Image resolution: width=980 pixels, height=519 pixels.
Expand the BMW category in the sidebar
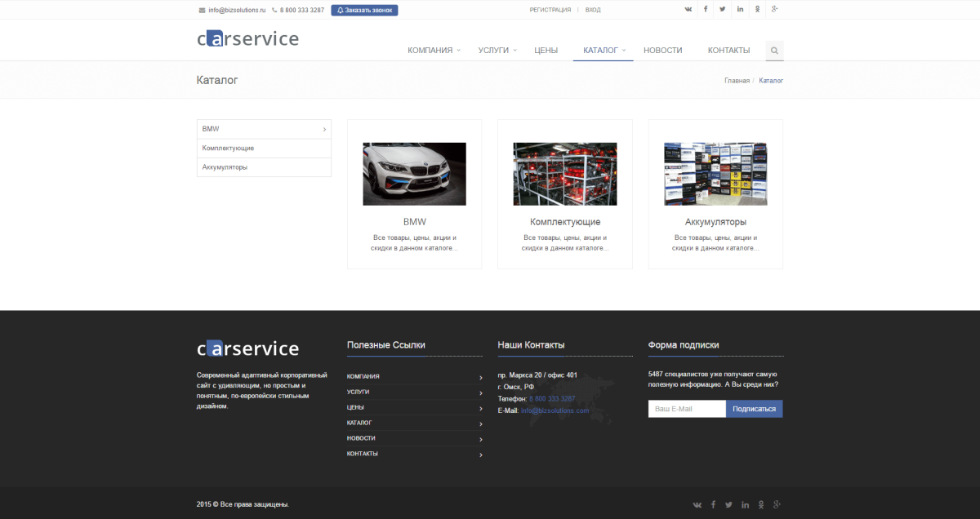[x=324, y=128]
